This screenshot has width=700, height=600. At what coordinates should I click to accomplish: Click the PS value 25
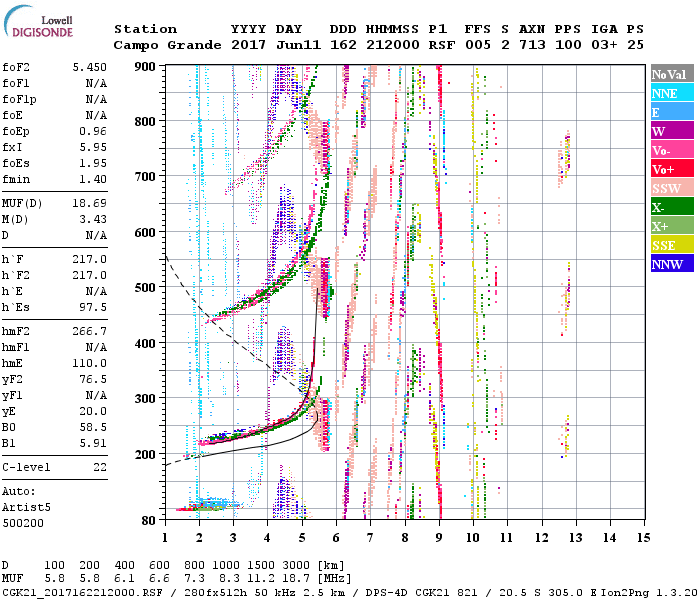pos(635,46)
